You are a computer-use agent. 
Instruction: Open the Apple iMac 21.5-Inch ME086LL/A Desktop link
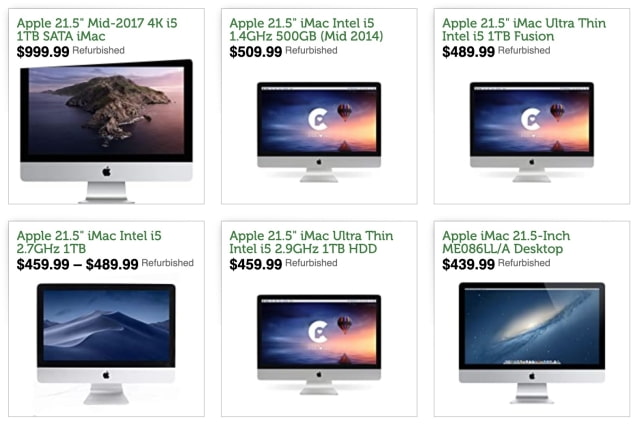pyautogui.click(x=506, y=242)
